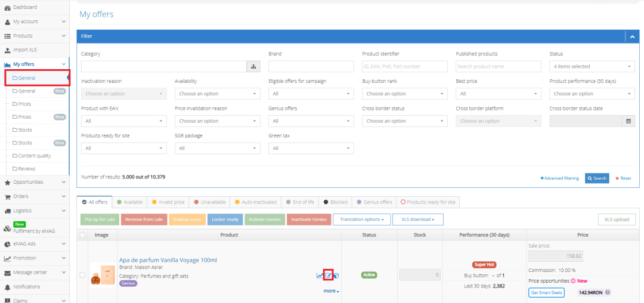Switch to the End of life tab

pos(300,202)
